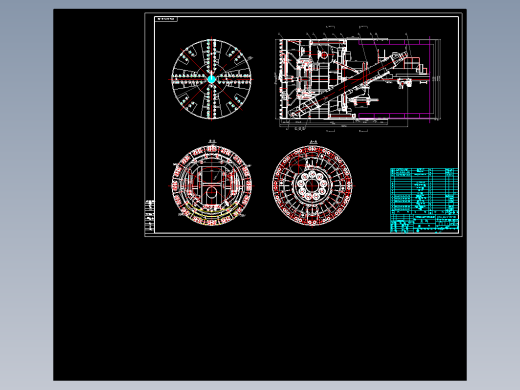Click the upper magenta segment lining in section view
Viewport: 520px width, 390px height.
[395, 42]
